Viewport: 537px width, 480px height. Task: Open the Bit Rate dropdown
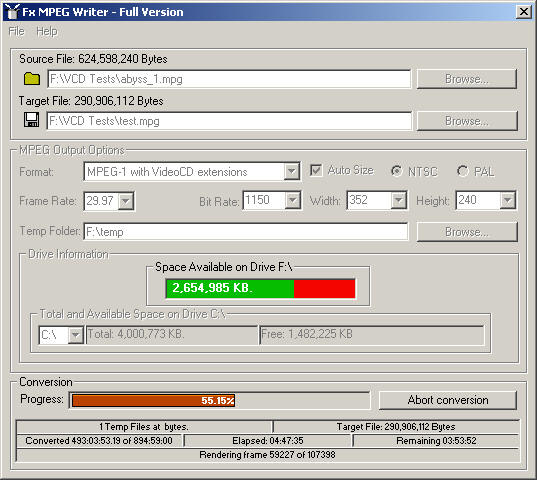point(292,200)
